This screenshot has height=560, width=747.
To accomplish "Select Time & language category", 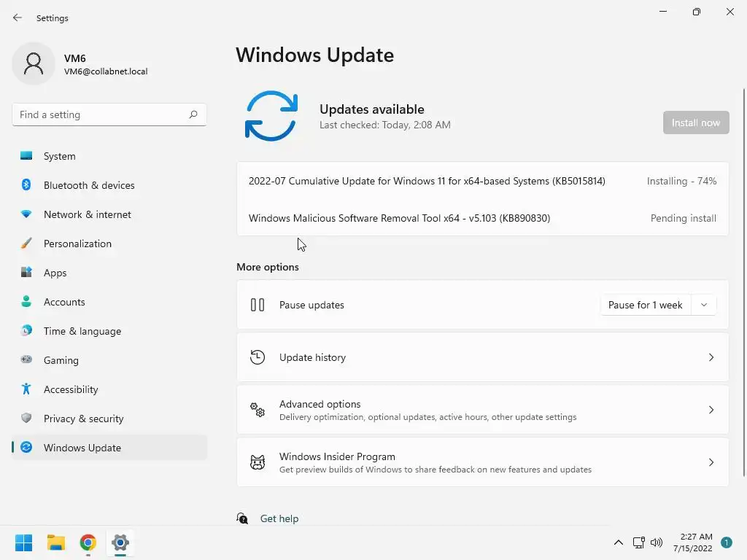I will (109, 330).
